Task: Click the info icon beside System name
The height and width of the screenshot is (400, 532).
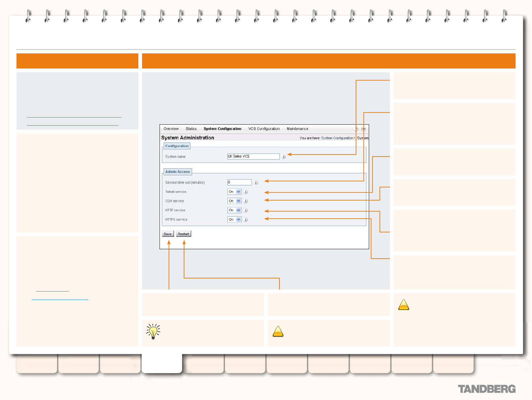Action: point(284,157)
